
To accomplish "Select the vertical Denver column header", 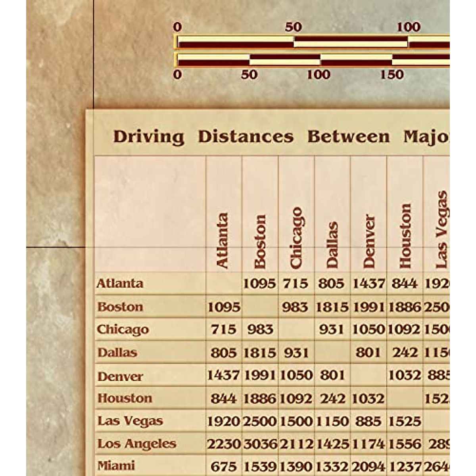I will [369, 241].
